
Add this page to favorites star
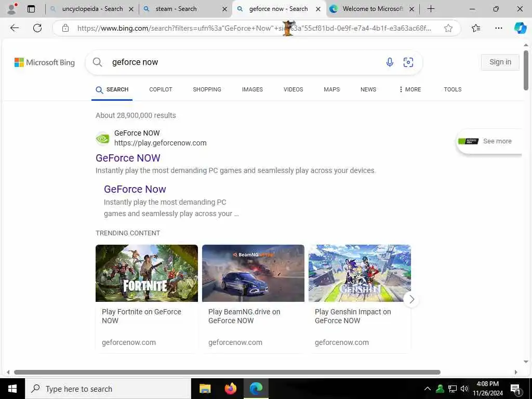click(x=448, y=28)
